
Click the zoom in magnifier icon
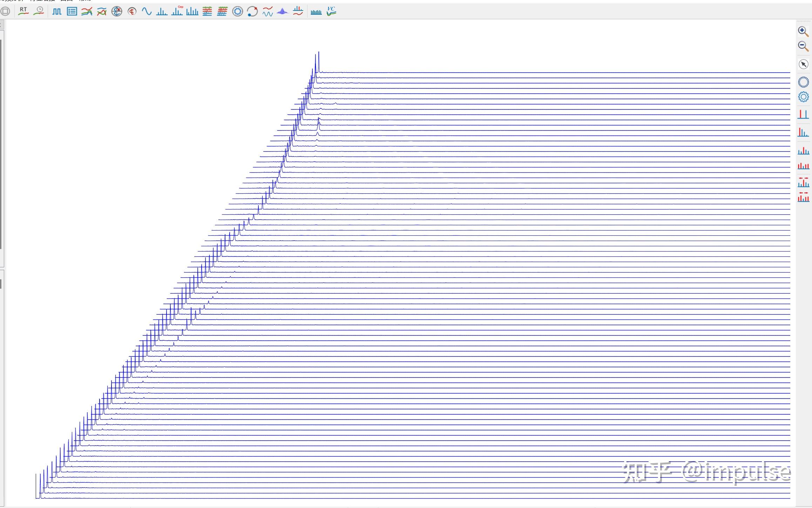803,31
